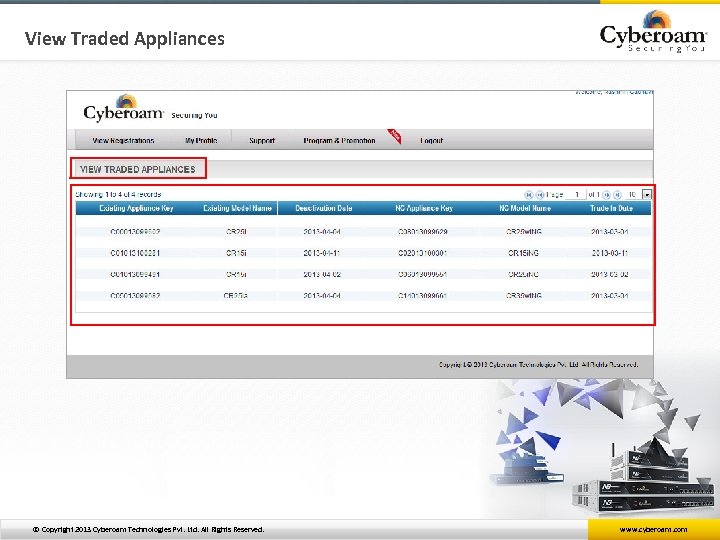Select the existing model name in the CR35wiNG row

pos(236,296)
